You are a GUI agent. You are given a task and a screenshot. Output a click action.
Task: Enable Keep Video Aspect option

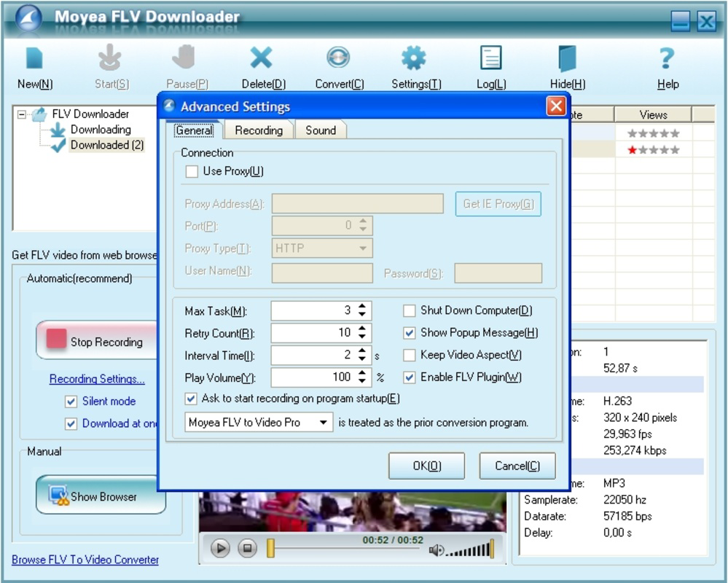[409, 355]
